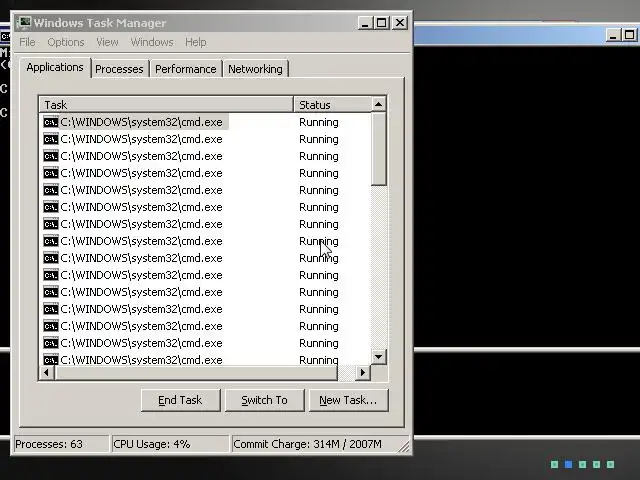Image resolution: width=640 pixels, height=480 pixels.
Task: Select the partially visible bottom cmd.exe task
Action: [133, 360]
